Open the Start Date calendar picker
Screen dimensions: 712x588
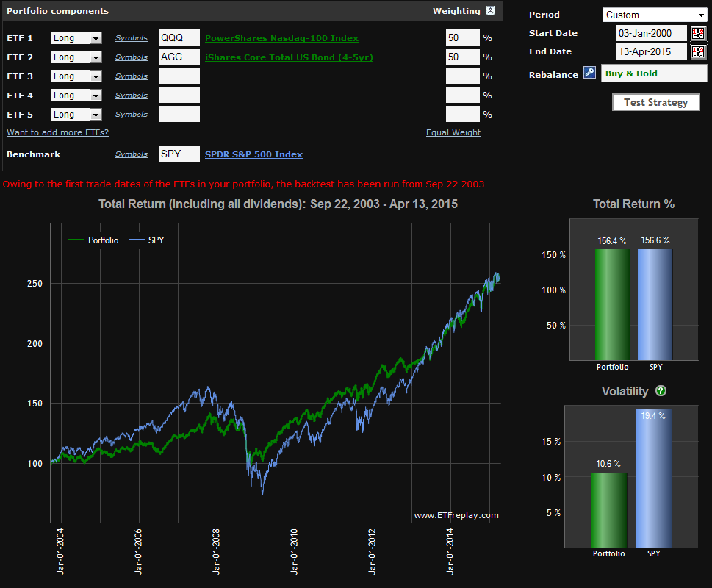click(x=697, y=33)
